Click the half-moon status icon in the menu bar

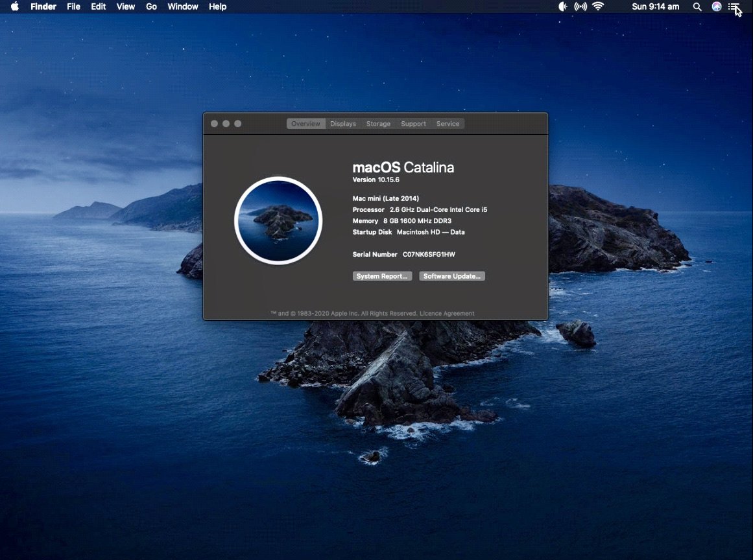click(562, 6)
